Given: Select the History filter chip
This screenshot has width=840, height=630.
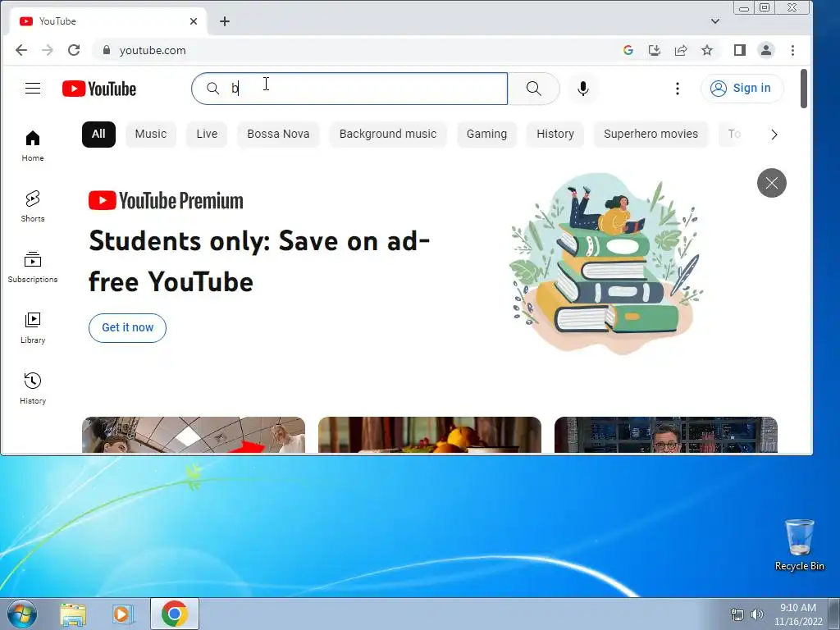Looking at the screenshot, I should click(x=555, y=135).
